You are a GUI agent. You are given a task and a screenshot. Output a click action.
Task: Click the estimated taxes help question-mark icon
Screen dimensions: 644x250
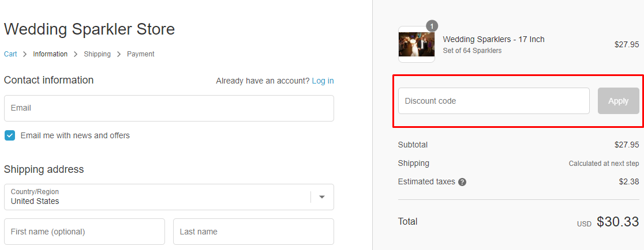pos(462,182)
